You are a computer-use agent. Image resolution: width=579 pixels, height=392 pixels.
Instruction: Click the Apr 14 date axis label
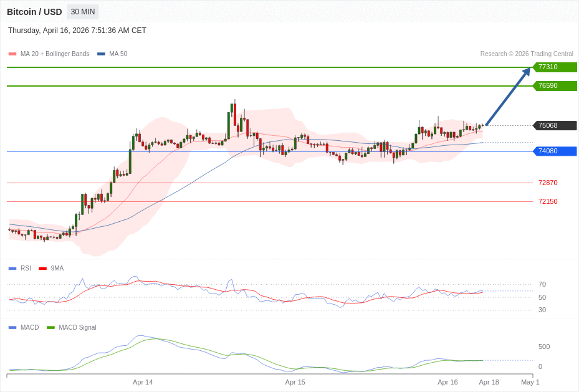(143, 382)
